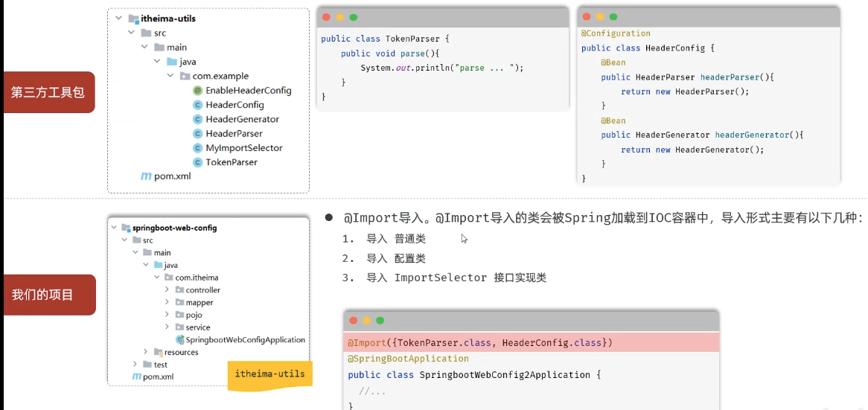
Task: Click red dot on TokenParser code window
Action: tap(327, 17)
